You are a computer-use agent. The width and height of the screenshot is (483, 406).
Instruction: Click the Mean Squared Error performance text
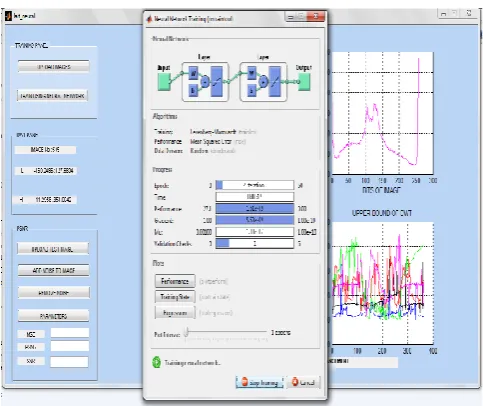pos(211,142)
